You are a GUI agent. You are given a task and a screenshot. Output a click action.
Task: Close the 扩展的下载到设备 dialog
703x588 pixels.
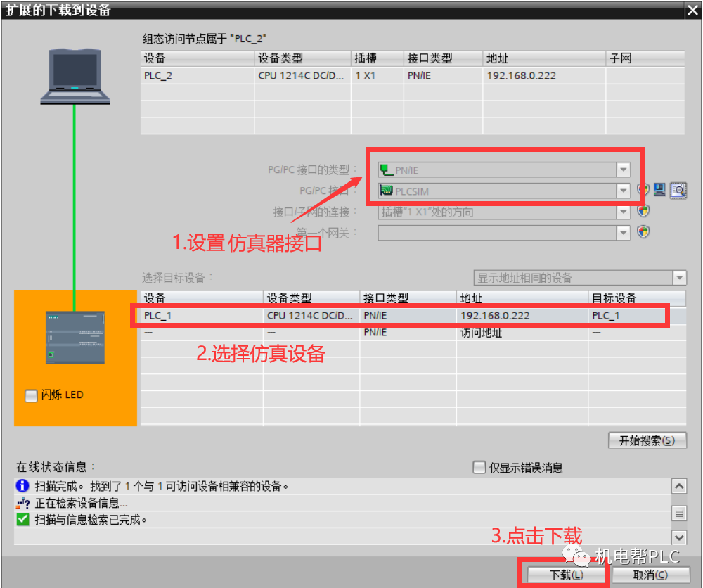coord(693,10)
